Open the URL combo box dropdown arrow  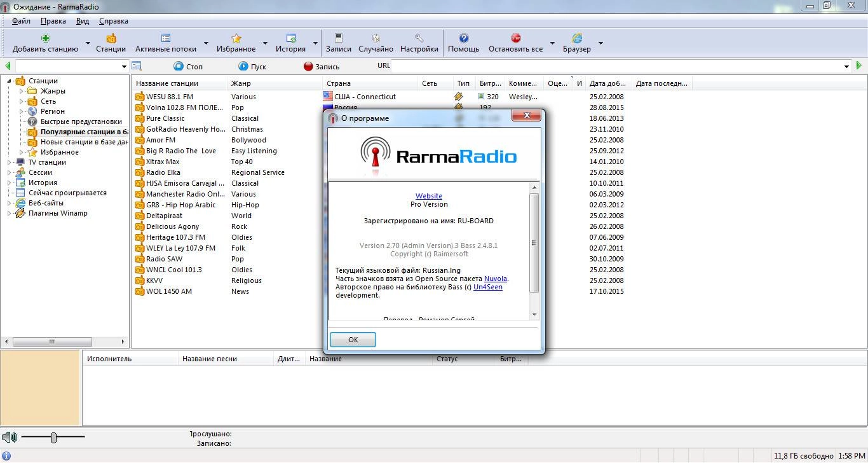[846, 66]
